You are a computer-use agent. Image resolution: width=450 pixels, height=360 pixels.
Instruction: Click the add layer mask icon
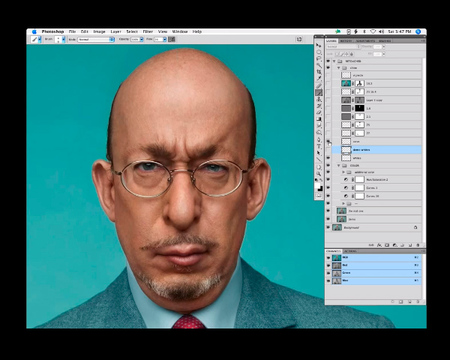(x=387, y=245)
